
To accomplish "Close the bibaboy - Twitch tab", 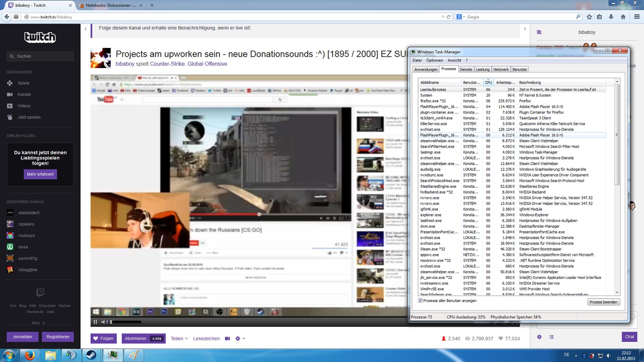I will [x=70, y=5].
